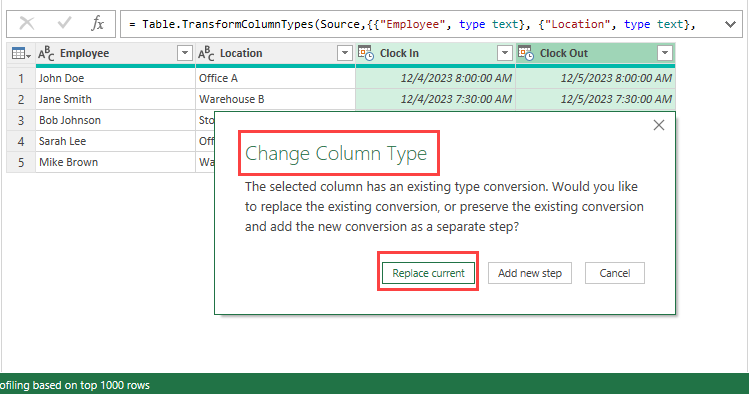The width and height of the screenshot is (749, 394).
Task: Click the Add new step button
Action: (x=530, y=273)
